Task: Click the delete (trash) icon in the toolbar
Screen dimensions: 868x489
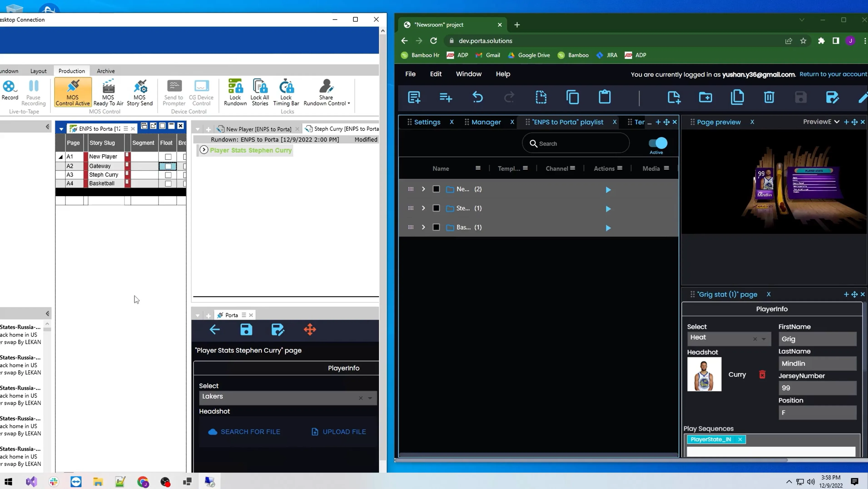Action: tap(769, 97)
